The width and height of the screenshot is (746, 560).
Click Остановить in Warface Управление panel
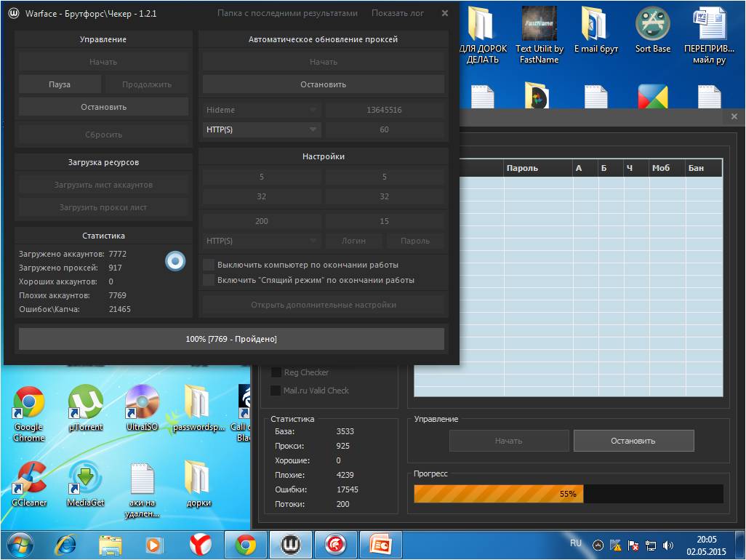pyautogui.click(x=104, y=107)
